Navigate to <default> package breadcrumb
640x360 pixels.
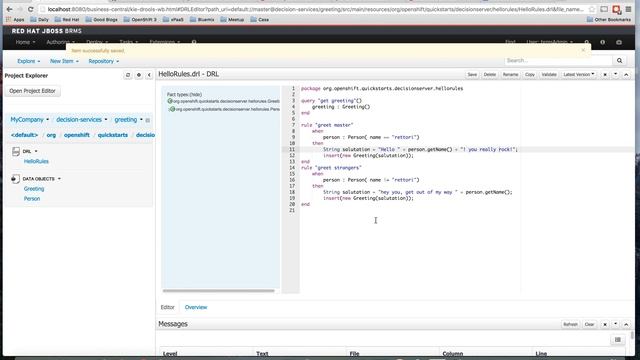(24, 135)
